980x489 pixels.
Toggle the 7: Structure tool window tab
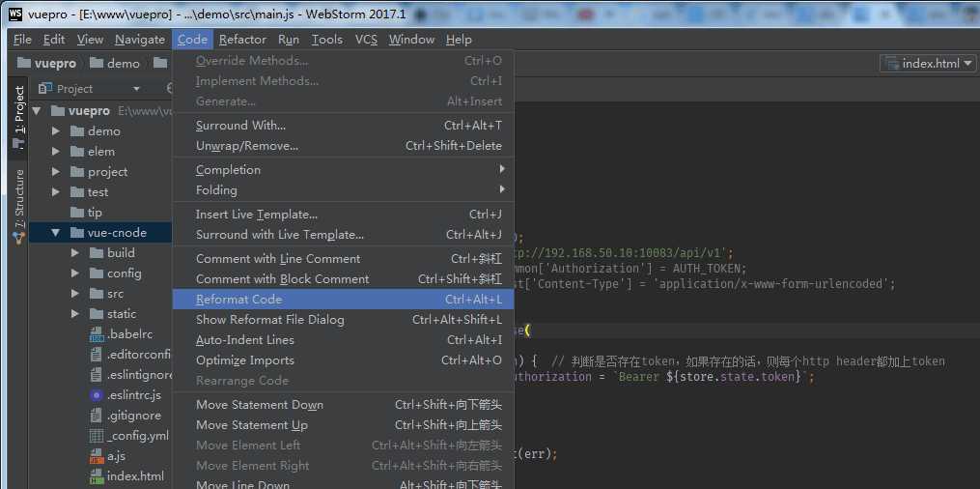coord(18,207)
